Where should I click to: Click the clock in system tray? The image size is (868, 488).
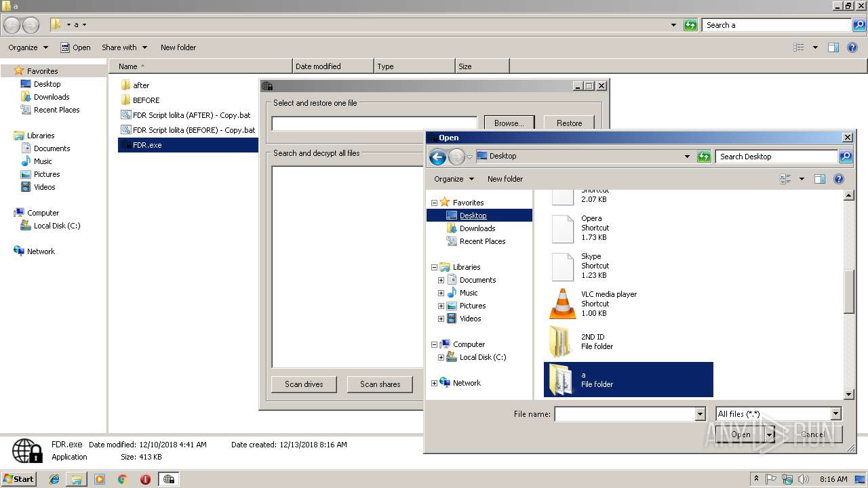pyautogui.click(x=833, y=479)
